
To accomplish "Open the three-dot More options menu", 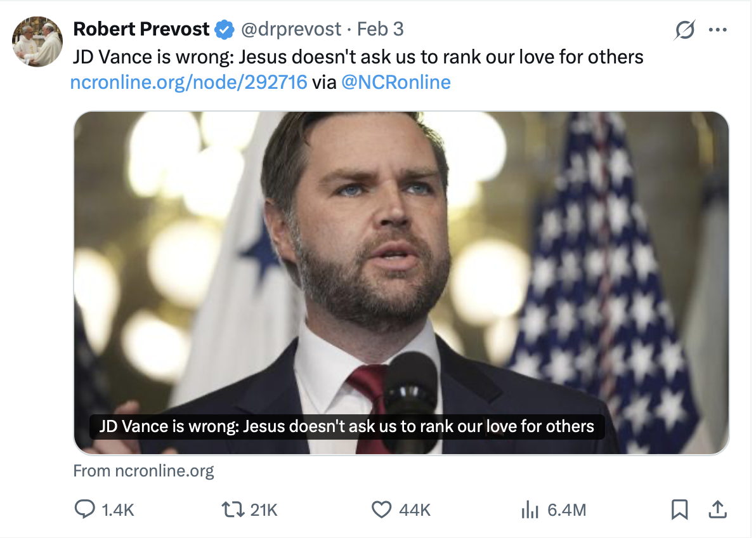I will (717, 30).
